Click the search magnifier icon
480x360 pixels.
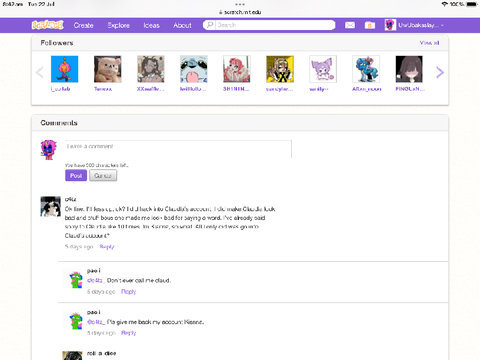click(x=210, y=25)
